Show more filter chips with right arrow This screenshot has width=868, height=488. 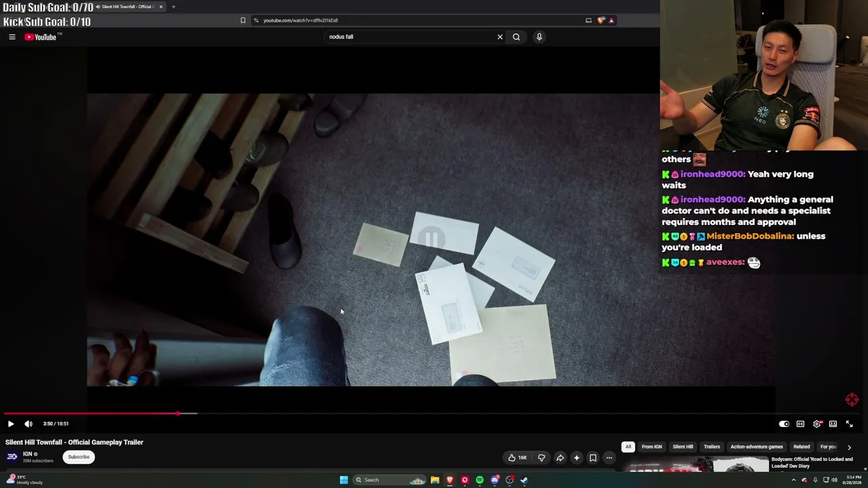[x=849, y=447]
